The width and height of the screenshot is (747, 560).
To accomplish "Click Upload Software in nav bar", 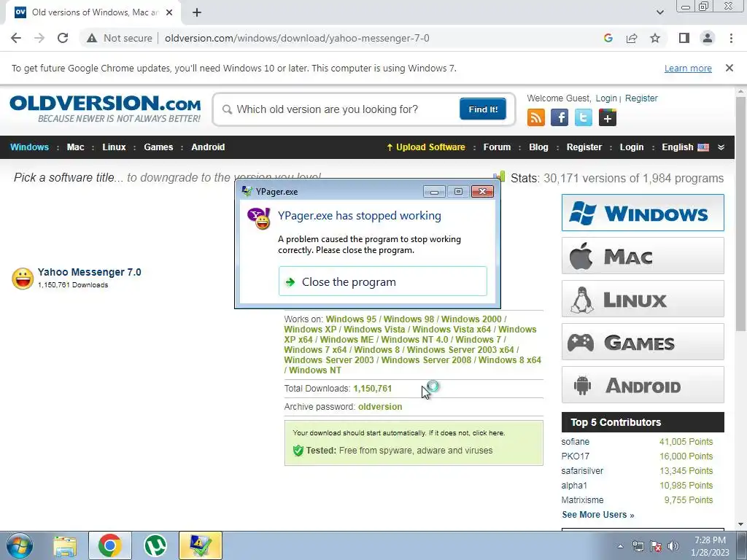I will click(426, 147).
